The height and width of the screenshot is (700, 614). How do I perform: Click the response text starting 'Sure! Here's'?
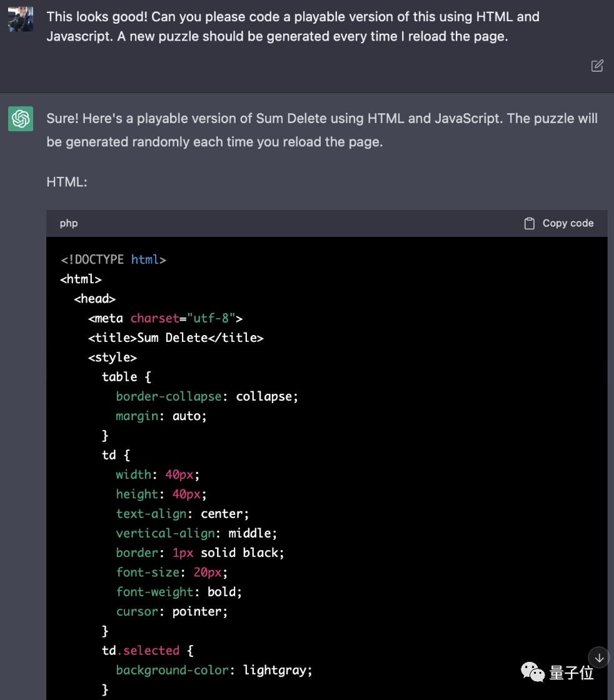[321, 130]
